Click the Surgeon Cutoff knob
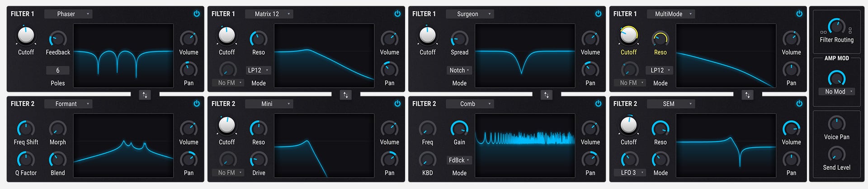868x189 pixels. pos(427,35)
